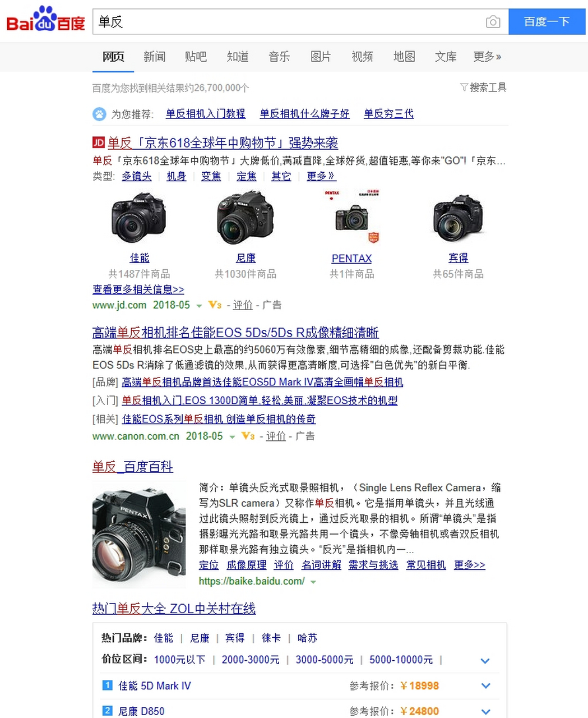
Task: Click the PENTAX camera thumbnail
Action: [x=352, y=218]
